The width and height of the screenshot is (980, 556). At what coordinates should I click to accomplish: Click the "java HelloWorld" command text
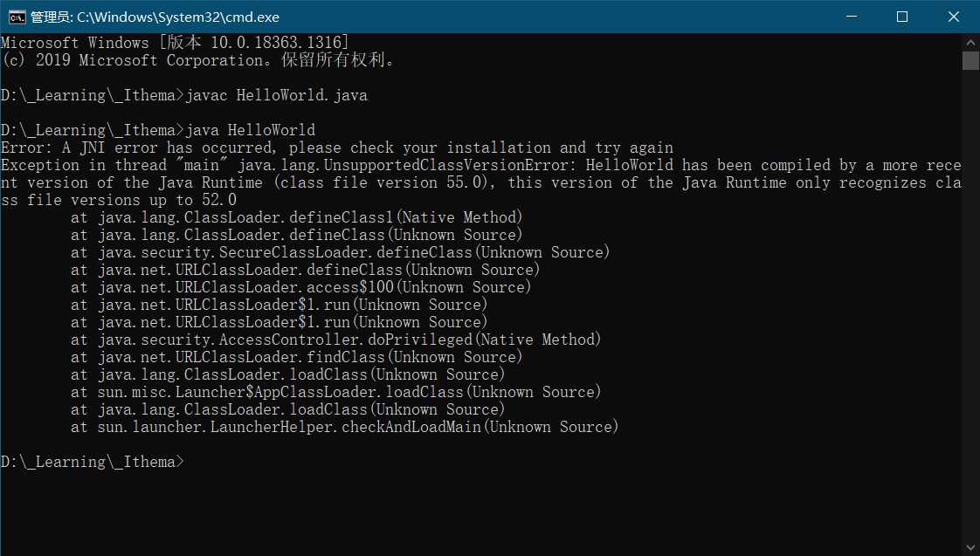pyautogui.click(x=250, y=130)
